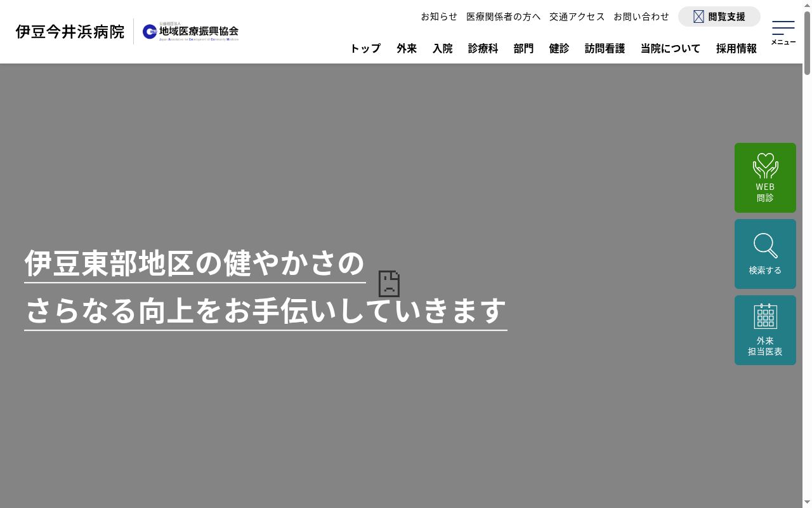Open the 部門 navigation item
The width and height of the screenshot is (812, 508).
tap(524, 48)
